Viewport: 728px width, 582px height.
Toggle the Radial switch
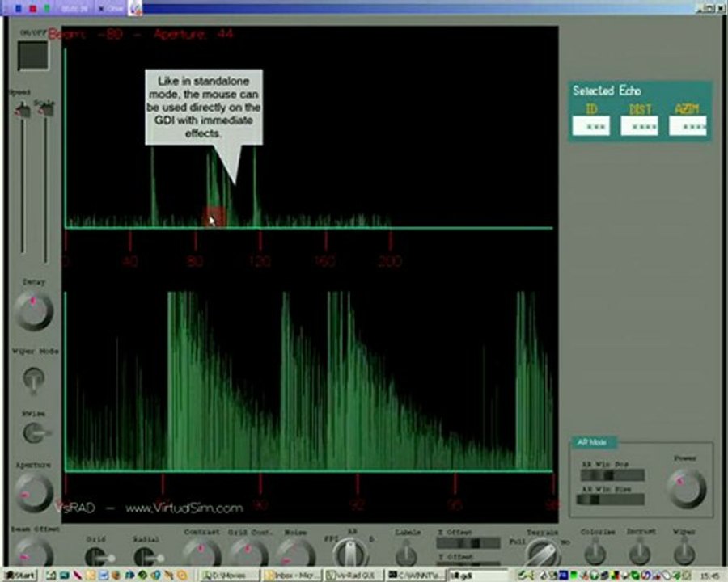(148, 556)
